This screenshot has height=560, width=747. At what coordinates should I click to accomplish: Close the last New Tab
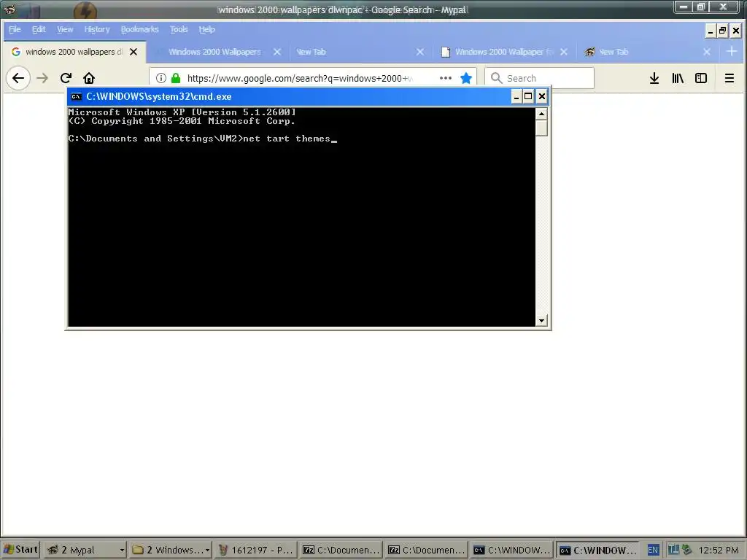click(x=706, y=52)
